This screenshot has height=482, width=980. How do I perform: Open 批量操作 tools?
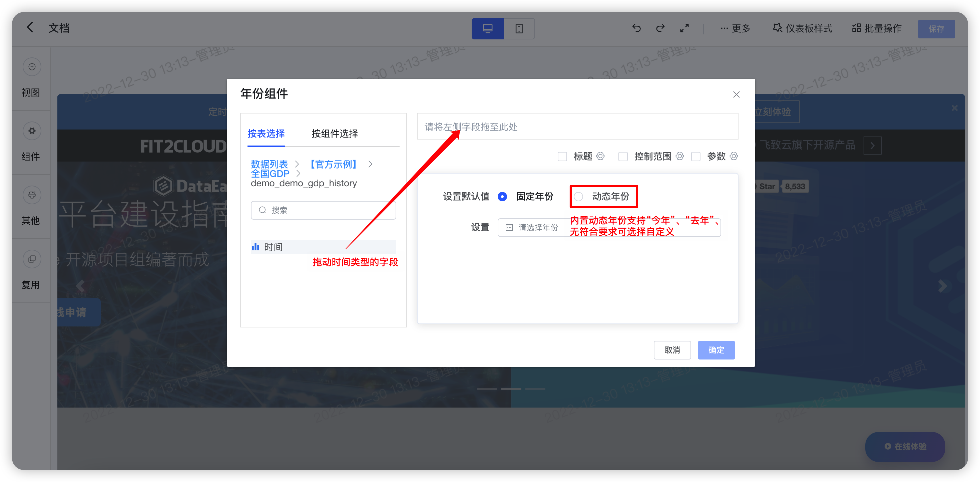[x=877, y=28]
